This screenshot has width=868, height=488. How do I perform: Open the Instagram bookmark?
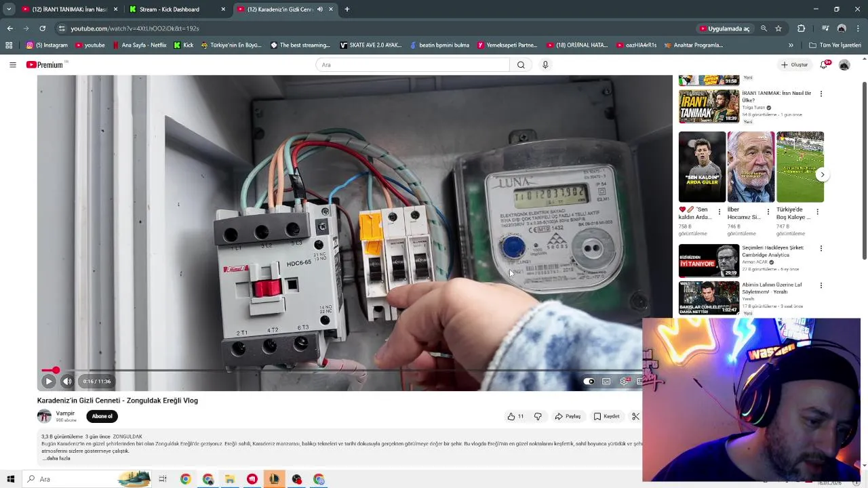coord(47,45)
